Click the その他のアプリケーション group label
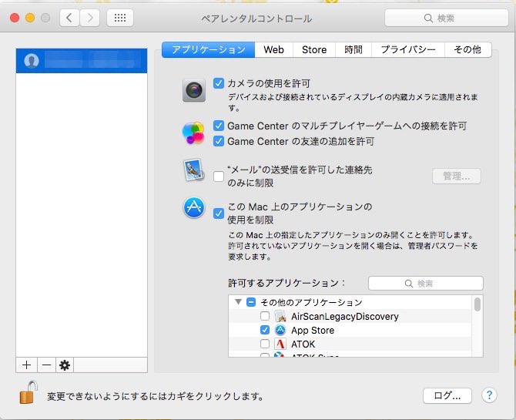This screenshot has width=516, height=420. pyautogui.click(x=311, y=302)
